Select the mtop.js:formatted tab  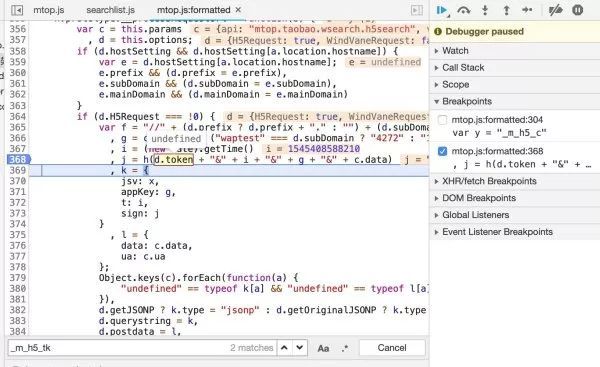point(194,10)
